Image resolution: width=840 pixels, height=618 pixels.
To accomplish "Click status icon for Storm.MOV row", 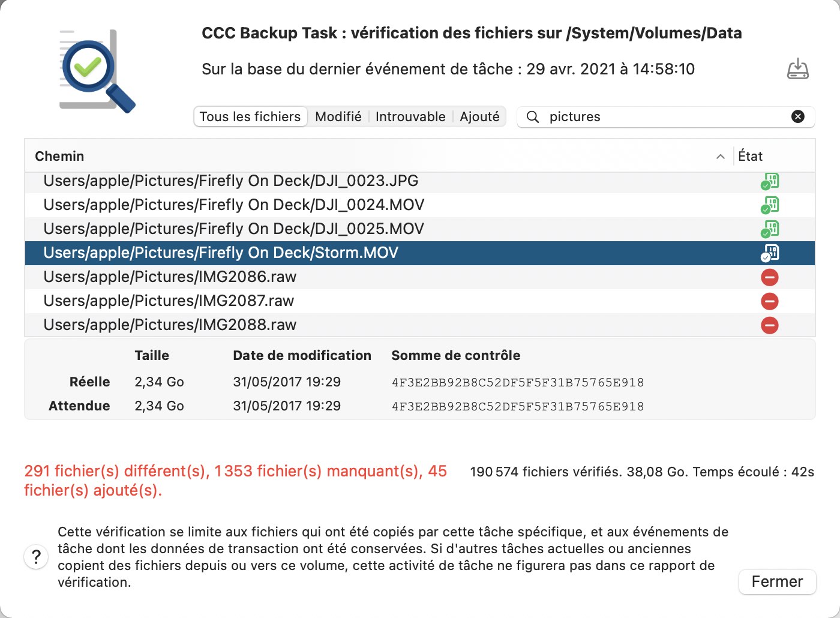I will pyautogui.click(x=770, y=253).
